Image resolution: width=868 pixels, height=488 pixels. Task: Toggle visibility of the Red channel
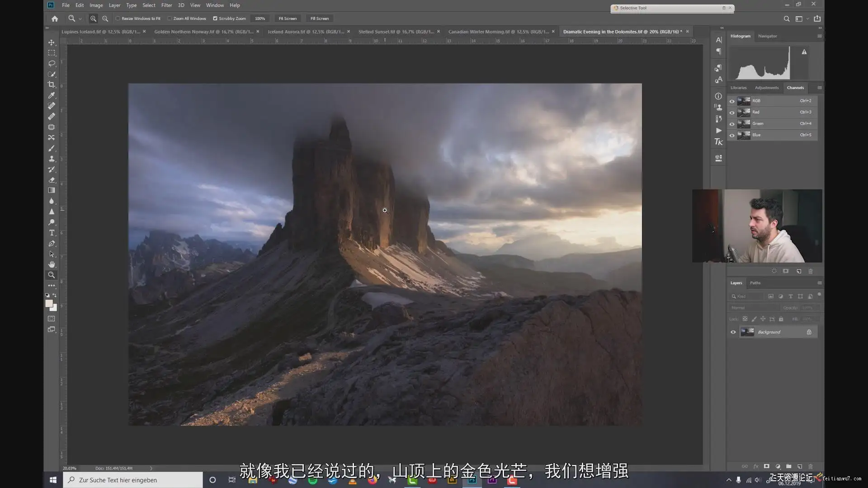click(732, 112)
